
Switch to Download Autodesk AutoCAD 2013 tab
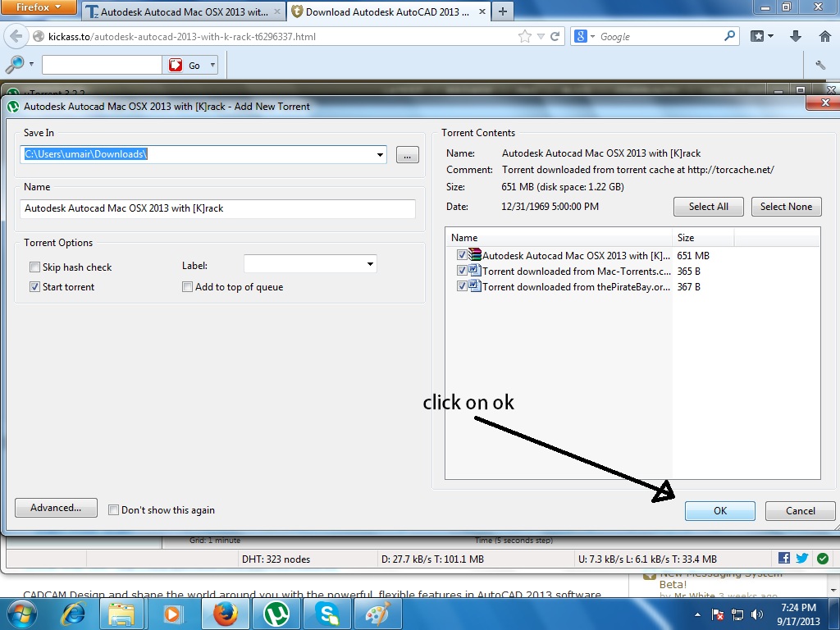[387, 11]
